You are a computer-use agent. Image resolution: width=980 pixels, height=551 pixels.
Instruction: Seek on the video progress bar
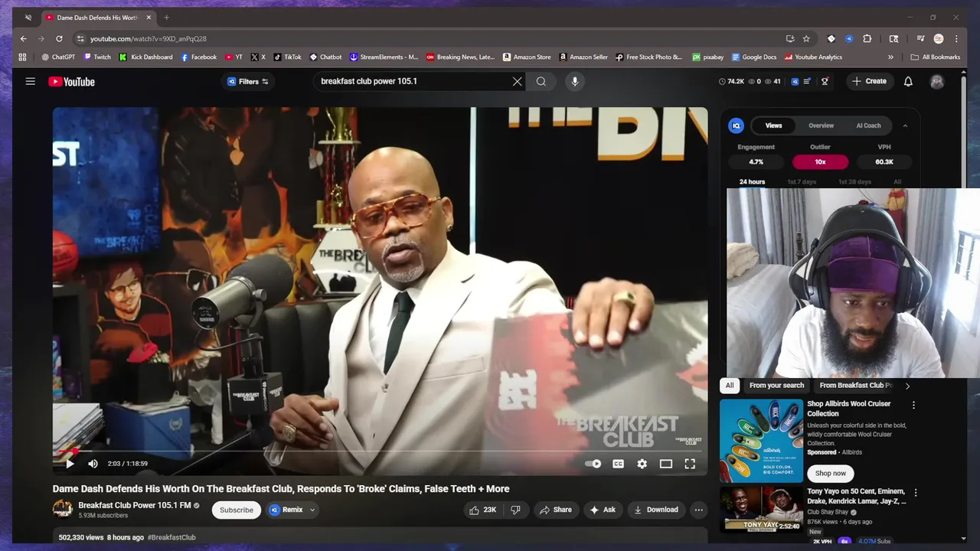[380, 451]
